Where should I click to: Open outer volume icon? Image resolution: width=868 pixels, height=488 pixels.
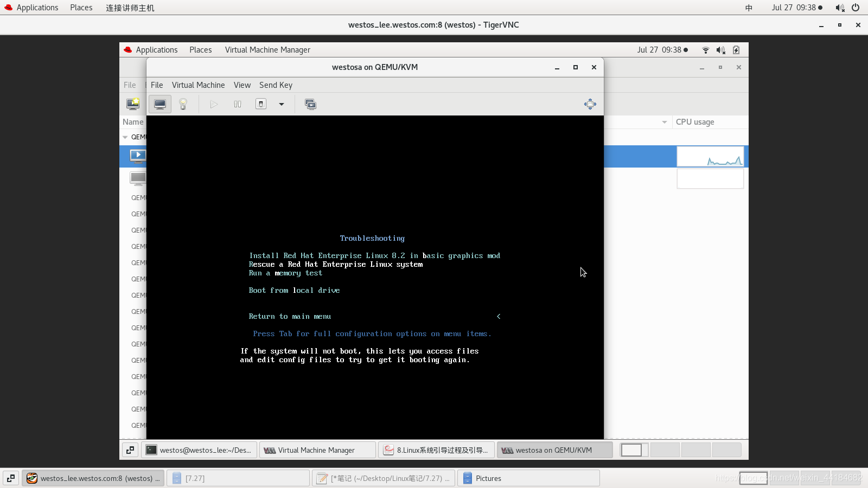pyautogui.click(x=840, y=8)
